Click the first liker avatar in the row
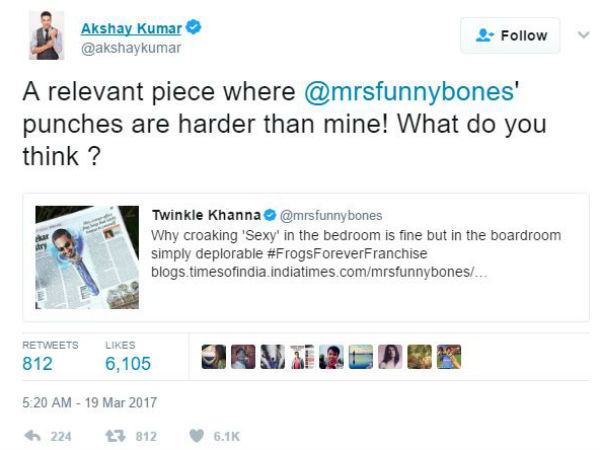Screen dimensions: 600x450 pyautogui.click(x=213, y=356)
